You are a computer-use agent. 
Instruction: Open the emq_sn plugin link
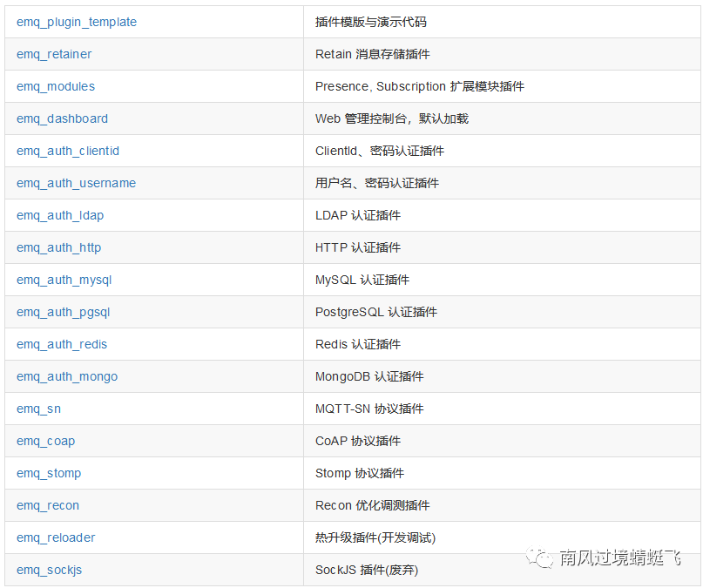(x=38, y=409)
